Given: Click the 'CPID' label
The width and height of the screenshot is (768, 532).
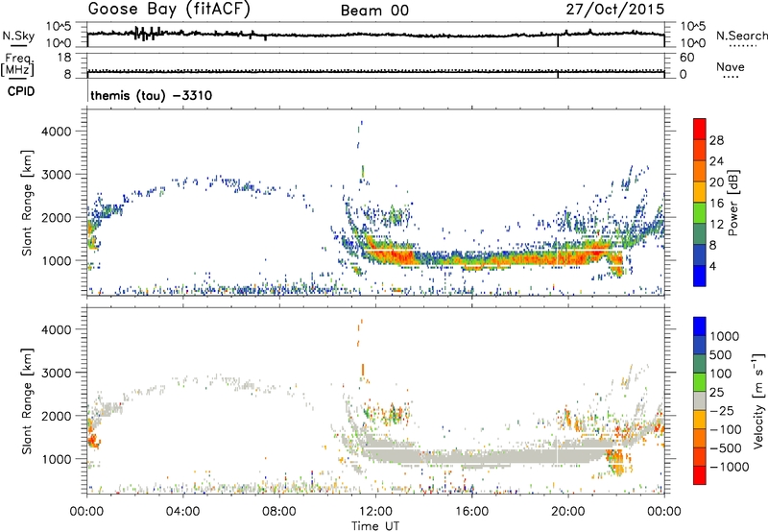Looking at the screenshot, I should click(x=21, y=91).
